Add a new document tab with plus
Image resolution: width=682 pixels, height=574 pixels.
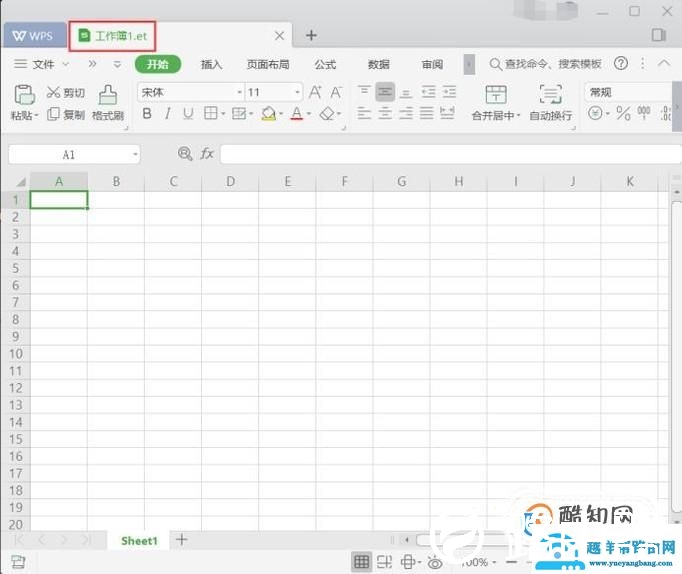[311, 36]
